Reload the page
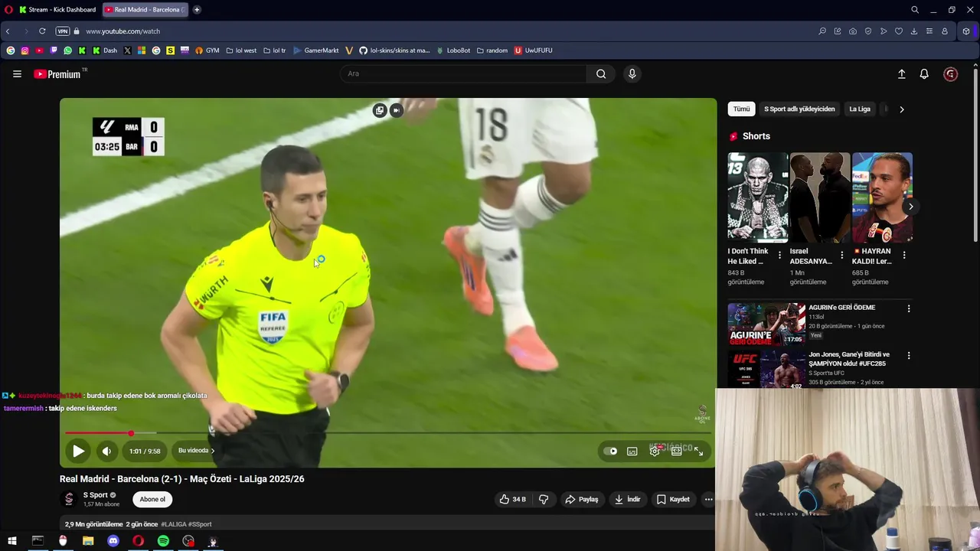The image size is (980, 551). 42,31
